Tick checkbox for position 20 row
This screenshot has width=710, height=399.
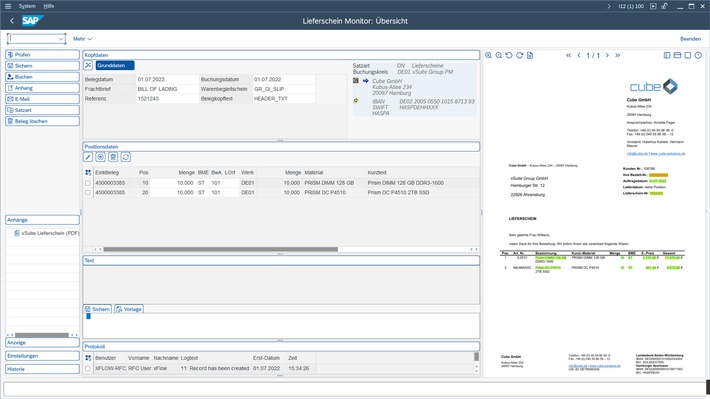[88, 192]
